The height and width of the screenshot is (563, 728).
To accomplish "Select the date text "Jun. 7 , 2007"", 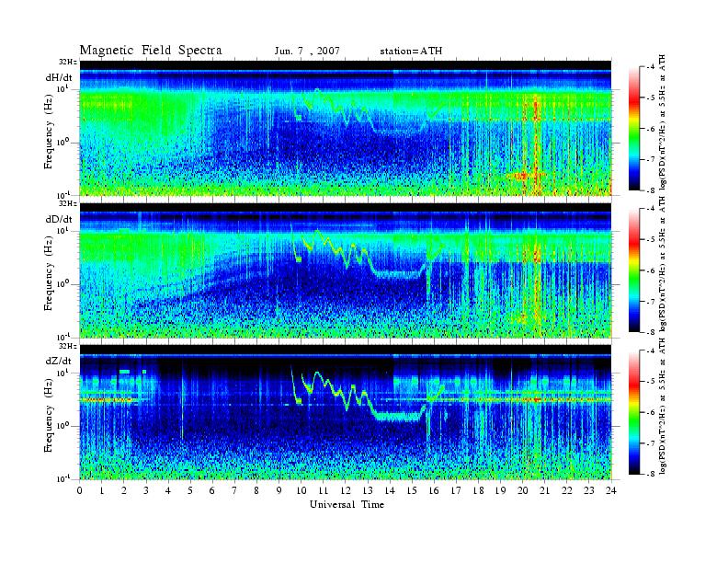I will click(x=307, y=52).
